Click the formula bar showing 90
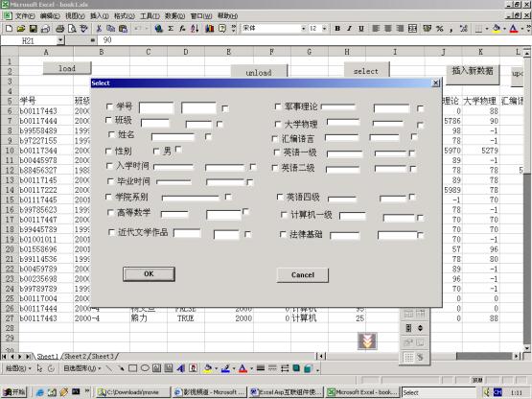The image size is (532, 399). [x=313, y=40]
